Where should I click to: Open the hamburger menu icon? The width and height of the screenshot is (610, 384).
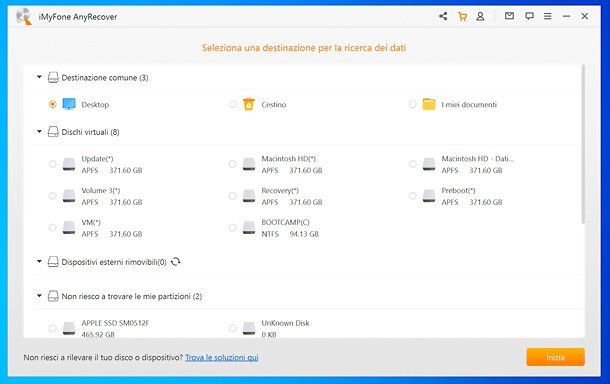point(547,16)
